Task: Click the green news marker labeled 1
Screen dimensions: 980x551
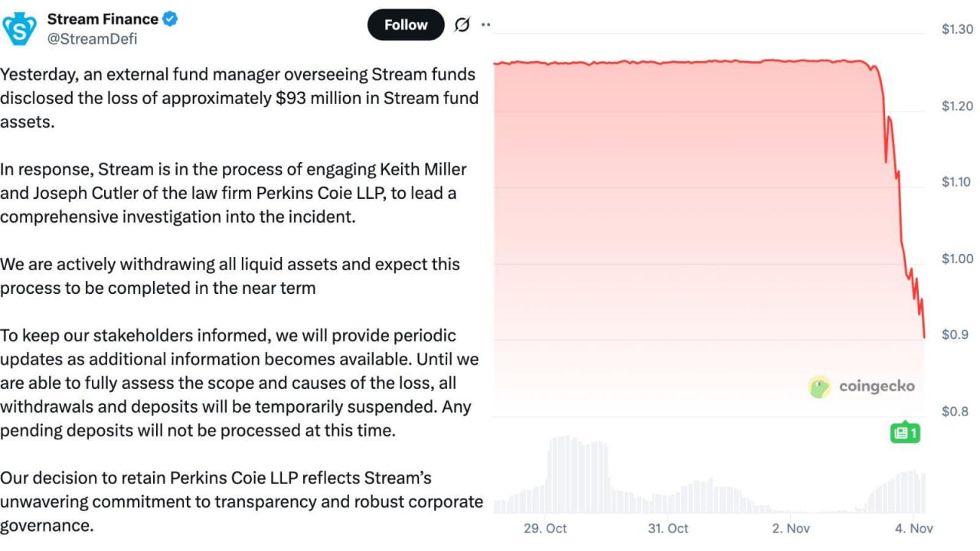Action: click(904, 432)
